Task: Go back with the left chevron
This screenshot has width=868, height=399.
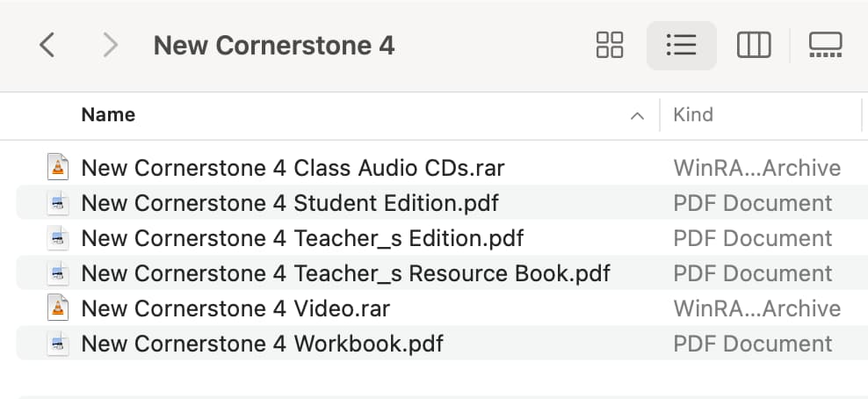Action: pyautogui.click(x=47, y=45)
